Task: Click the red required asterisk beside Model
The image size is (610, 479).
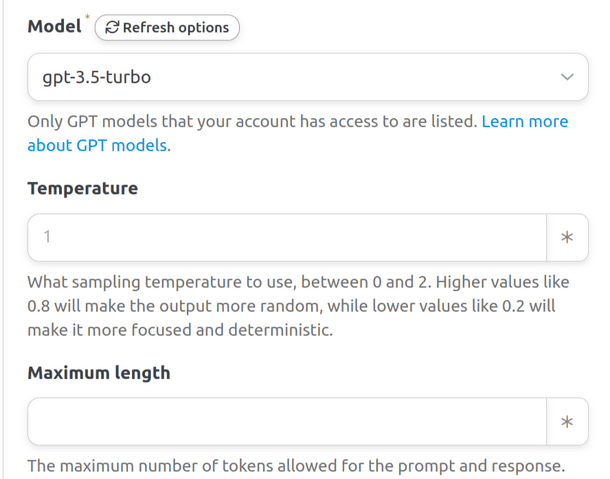Action: point(88,18)
